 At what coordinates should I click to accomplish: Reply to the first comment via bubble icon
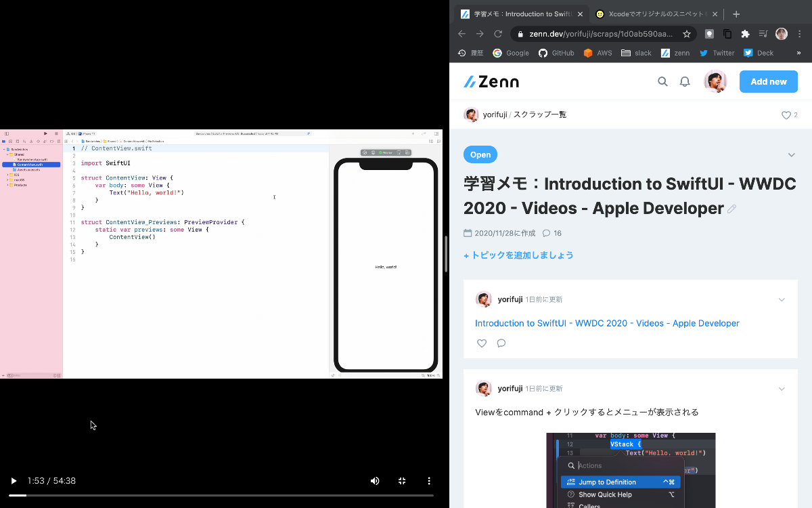(x=501, y=343)
